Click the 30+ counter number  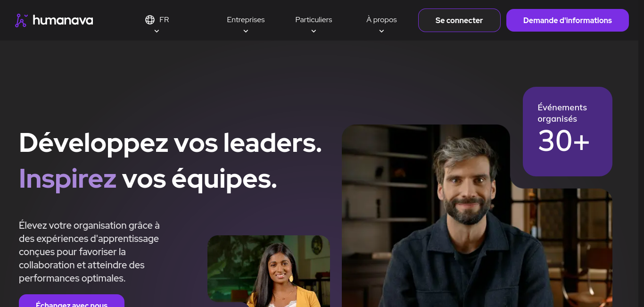click(x=564, y=141)
